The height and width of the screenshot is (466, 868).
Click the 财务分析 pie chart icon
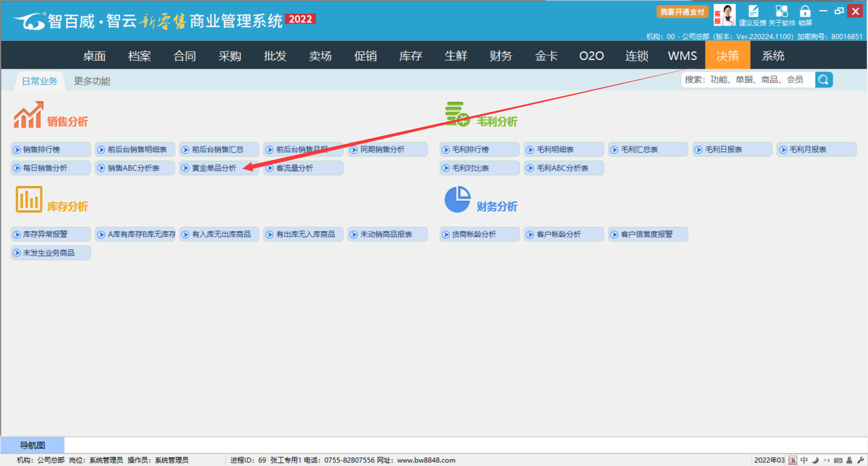point(458,200)
